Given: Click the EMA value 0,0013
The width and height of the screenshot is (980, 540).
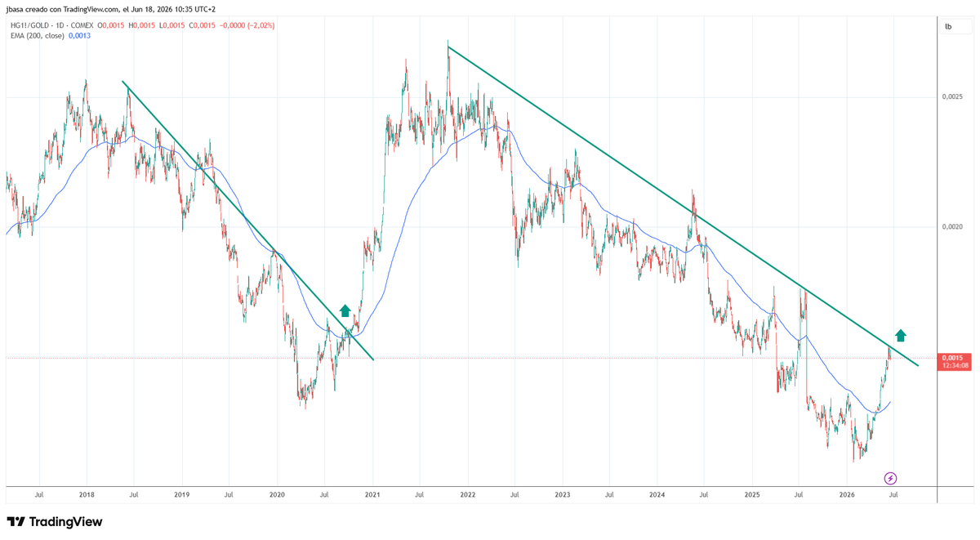Looking at the screenshot, I should click(x=79, y=36).
